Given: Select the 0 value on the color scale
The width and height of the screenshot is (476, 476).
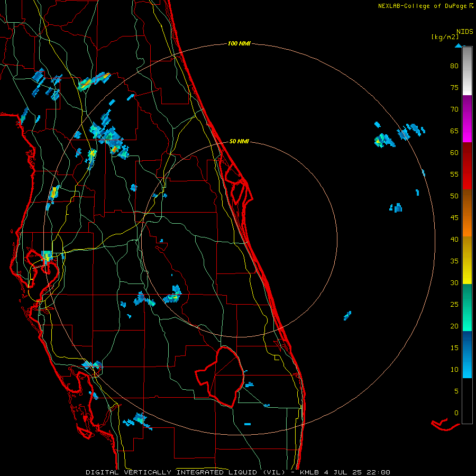Looking at the screenshot, I should (456, 413).
